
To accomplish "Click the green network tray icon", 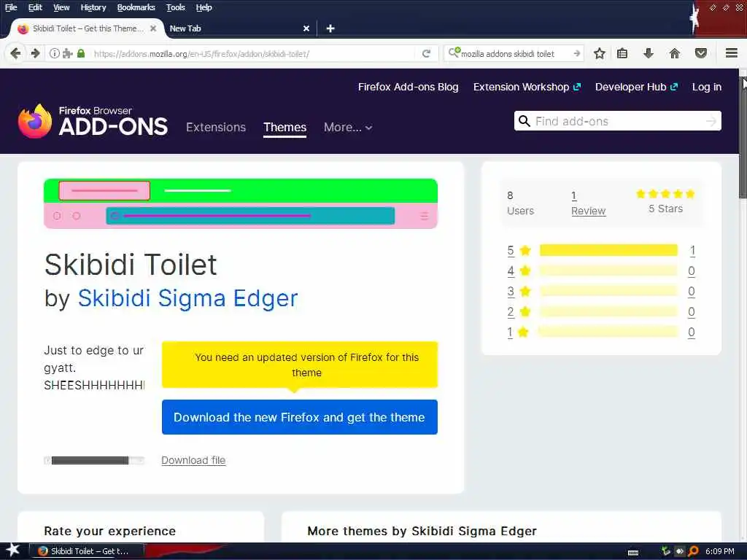I will [x=666, y=551].
